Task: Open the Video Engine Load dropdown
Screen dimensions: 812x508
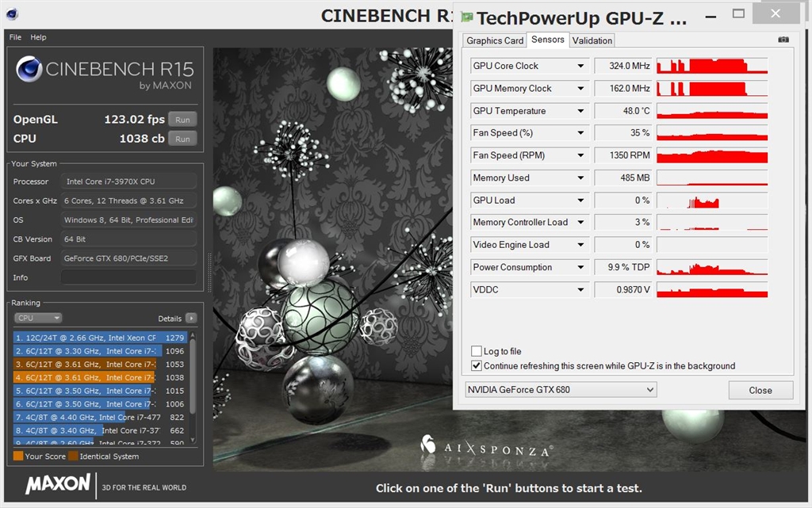Action: click(x=580, y=245)
